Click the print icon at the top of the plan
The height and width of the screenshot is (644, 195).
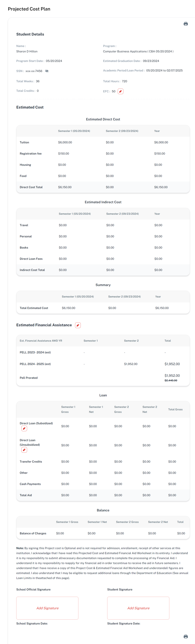pos(185,24)
